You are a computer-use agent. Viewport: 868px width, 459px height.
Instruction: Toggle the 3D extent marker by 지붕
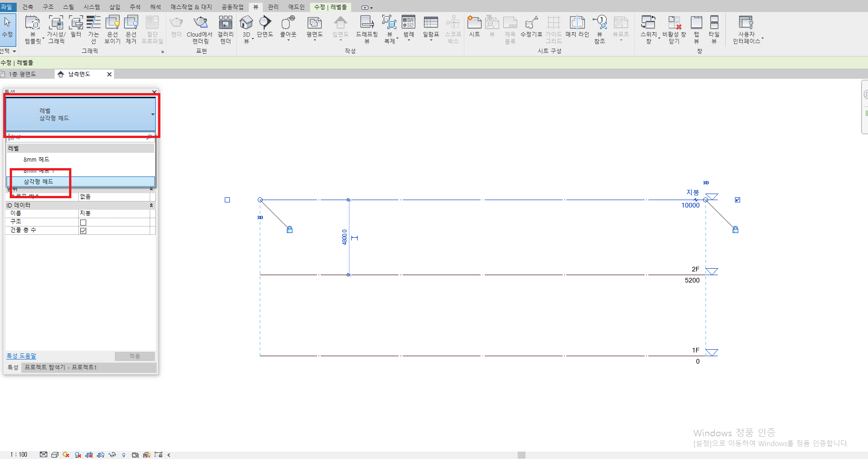click(706, 182)
